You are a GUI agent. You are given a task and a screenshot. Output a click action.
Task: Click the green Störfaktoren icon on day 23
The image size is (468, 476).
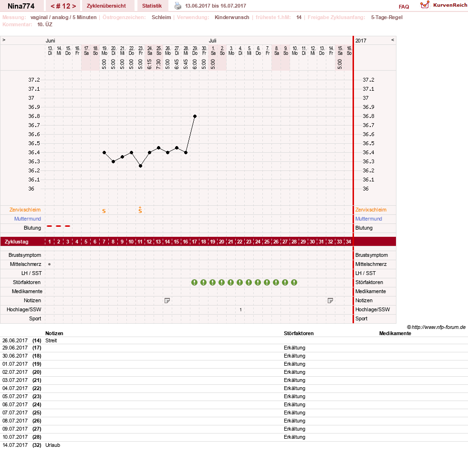pyautogui.click(x=249, y=282)
